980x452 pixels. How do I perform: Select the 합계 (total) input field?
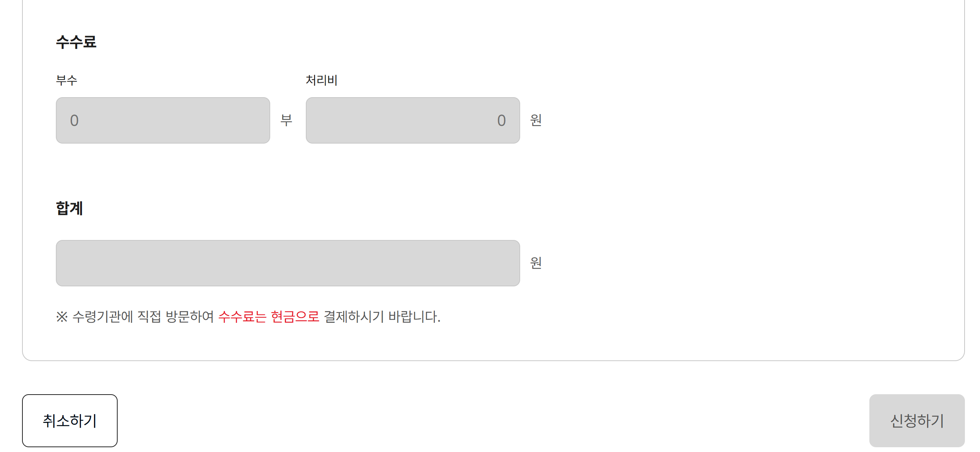click(x=287, y=263)
